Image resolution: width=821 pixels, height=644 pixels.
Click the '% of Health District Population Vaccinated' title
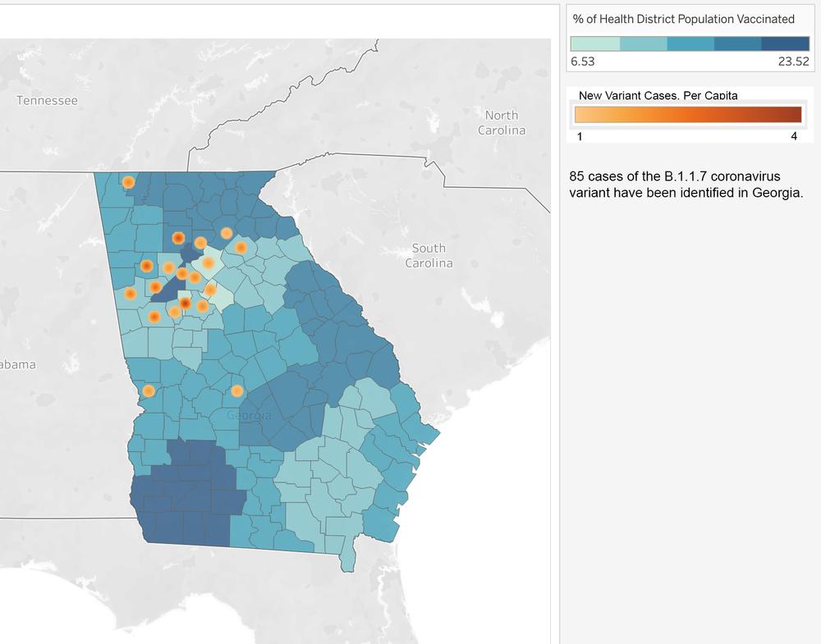683,20
